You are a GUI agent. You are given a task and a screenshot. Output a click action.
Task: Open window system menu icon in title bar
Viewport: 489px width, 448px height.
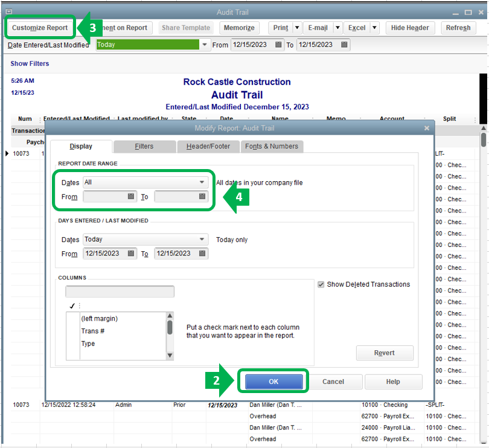8,11
